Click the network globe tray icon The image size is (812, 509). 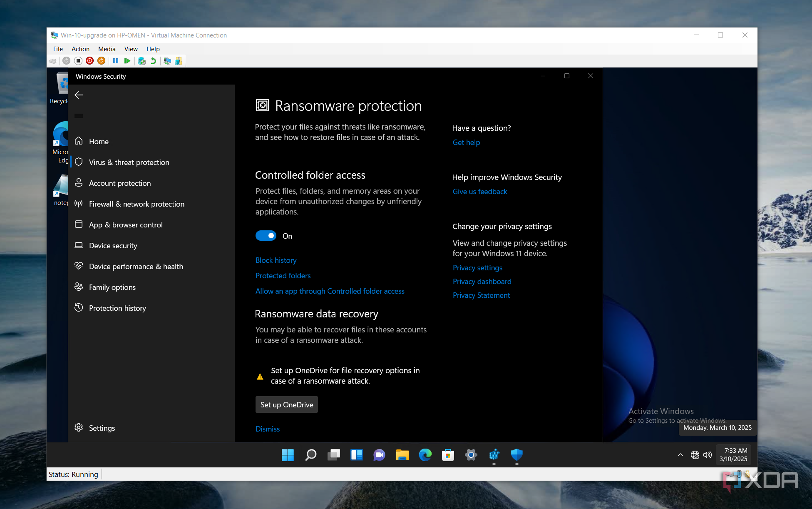(695, 455)
